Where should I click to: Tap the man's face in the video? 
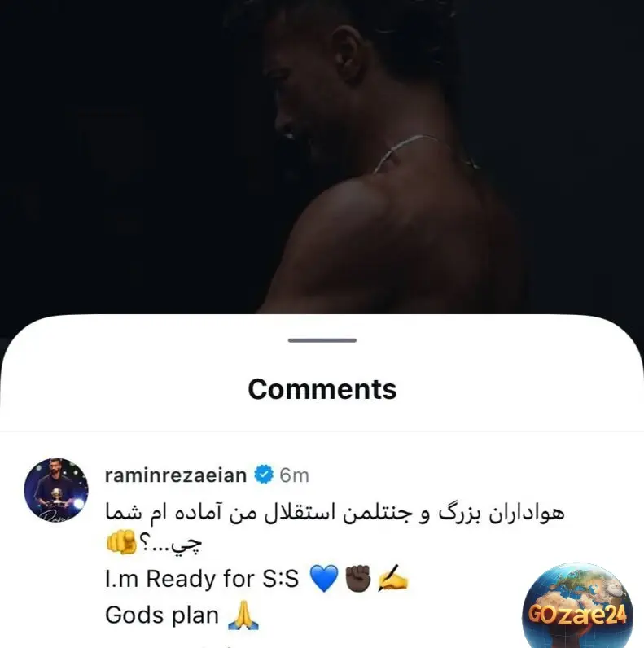coord(302,91)
